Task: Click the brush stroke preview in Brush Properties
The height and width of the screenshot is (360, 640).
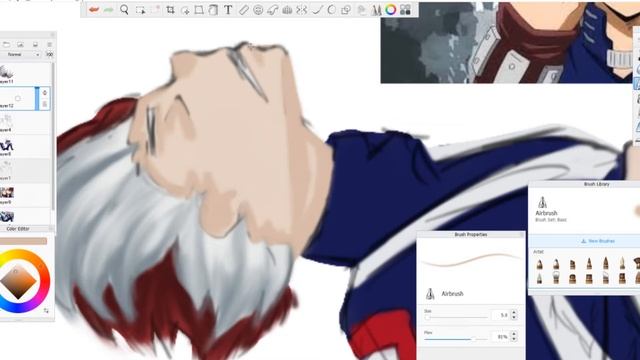Action: [471, 260]
